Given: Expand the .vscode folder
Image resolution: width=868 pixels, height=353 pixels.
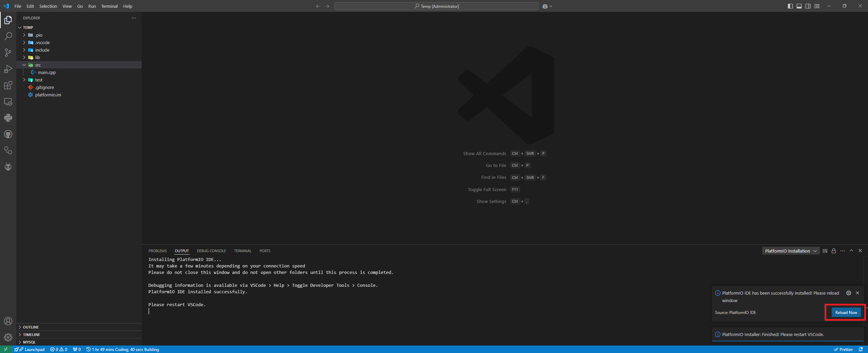Looking at the screenshot, I should coord(79,42).
